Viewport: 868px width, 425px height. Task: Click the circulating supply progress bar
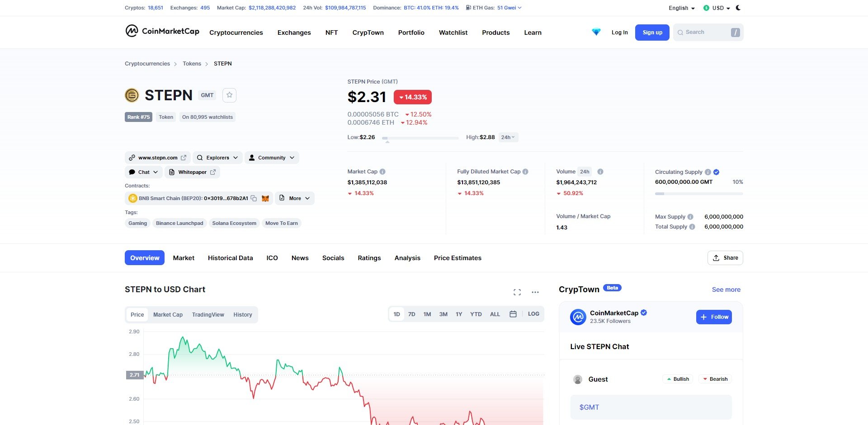[699, 194]
